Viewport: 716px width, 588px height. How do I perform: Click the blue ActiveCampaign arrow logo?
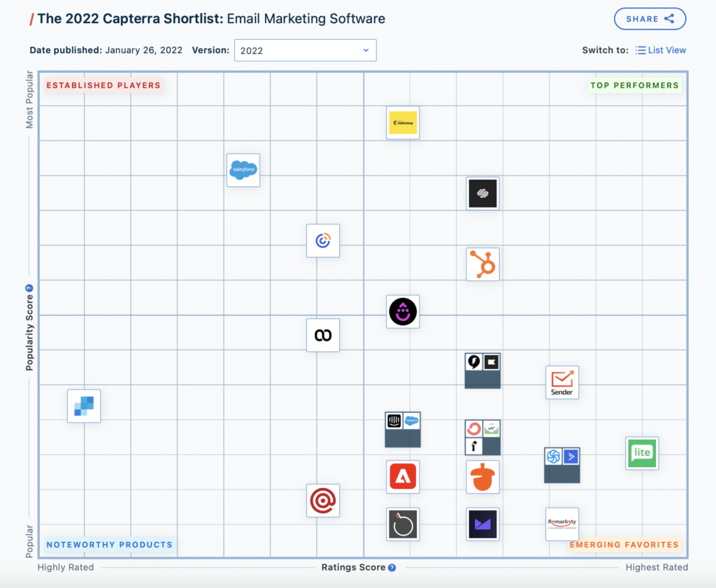571,457
